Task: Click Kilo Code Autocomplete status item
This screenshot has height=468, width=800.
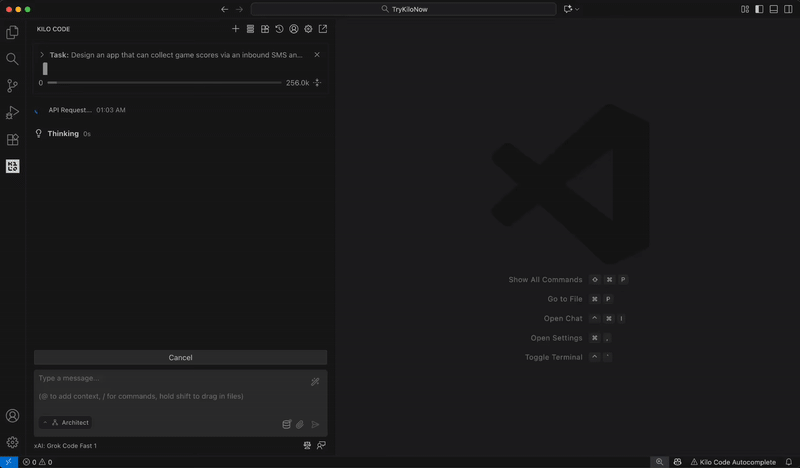Action: (733, 462)
